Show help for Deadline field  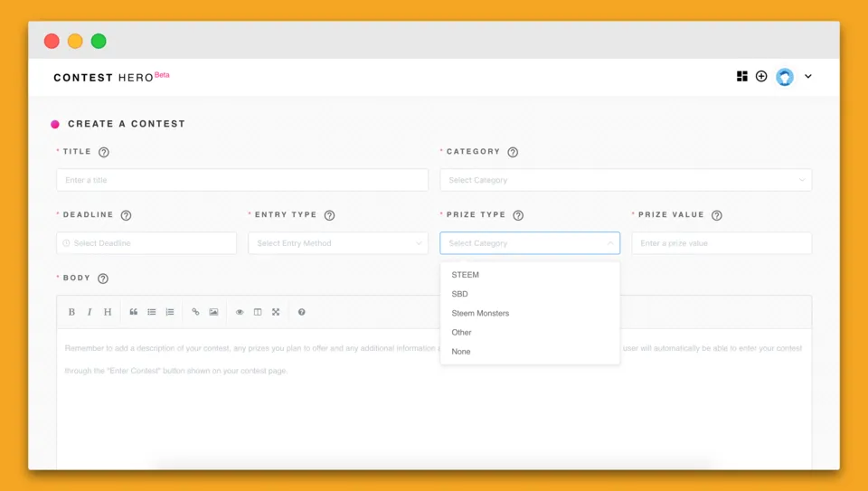127,215
